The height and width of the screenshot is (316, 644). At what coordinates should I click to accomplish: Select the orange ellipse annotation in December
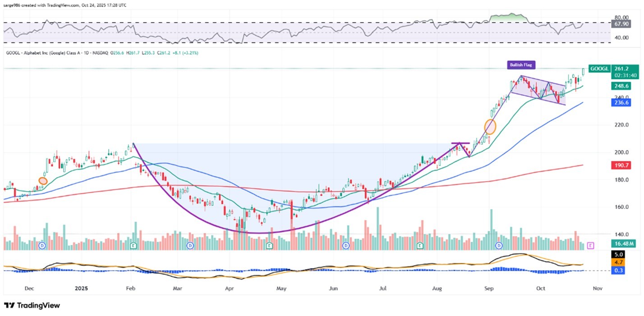tap(43, 181)
